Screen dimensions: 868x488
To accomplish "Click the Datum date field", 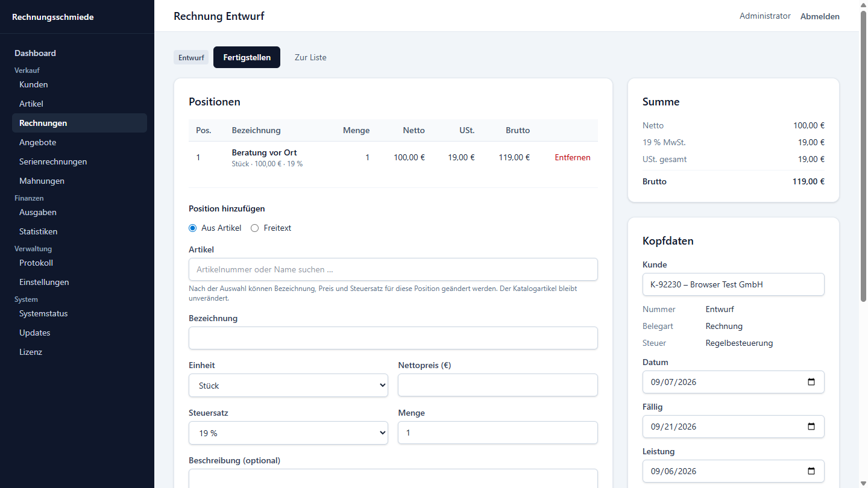I will 734,382.
